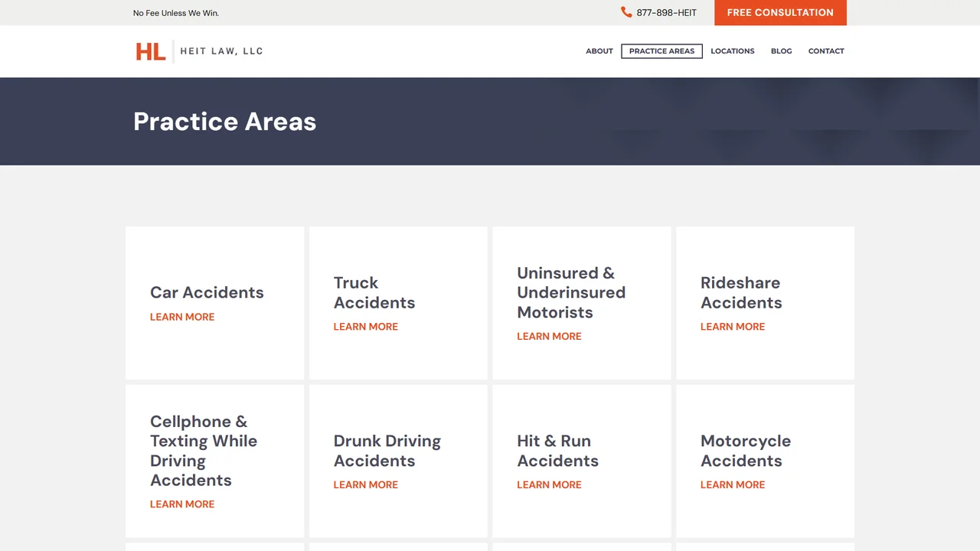Click the Heit Law, LLC text logo
The height and width of the screenshot is (551, 980).
(x=221, y=51)
